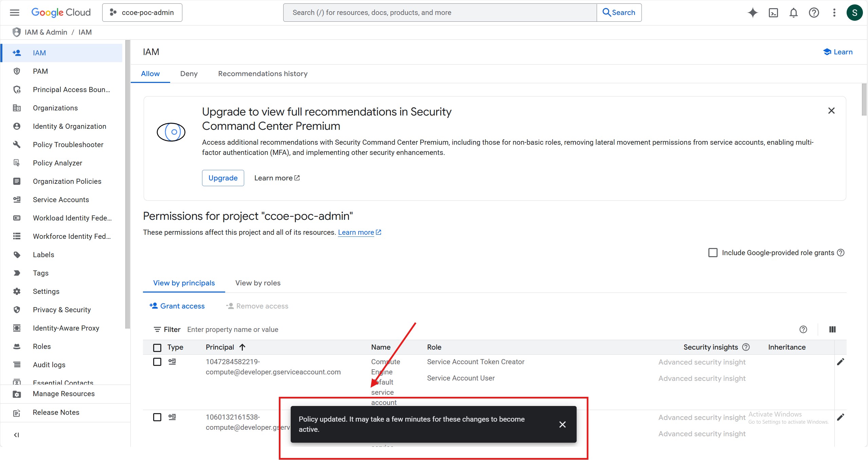This screenshot has width=868, height=460.
Task: Dismiss the Policy updated notification
Action: [x=562, y=424]
